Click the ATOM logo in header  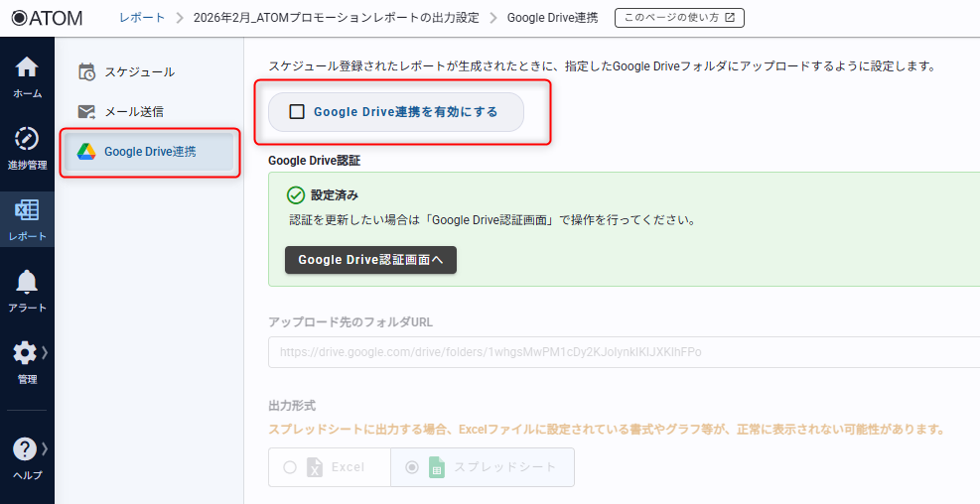pos(47,18)
